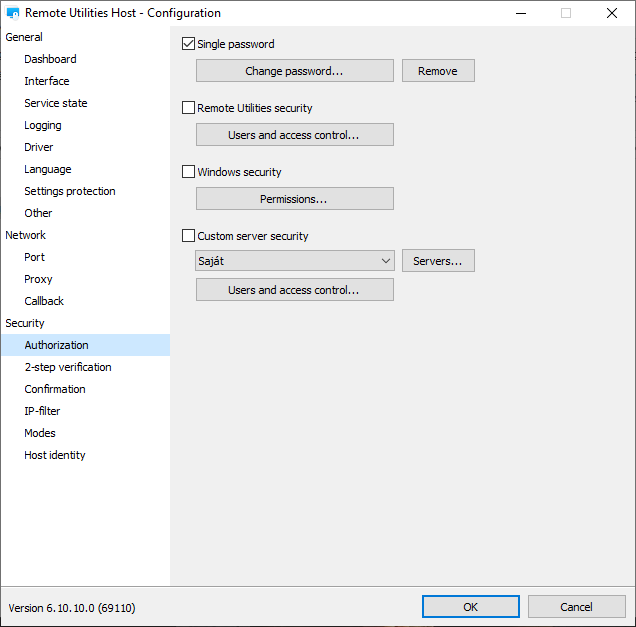Tick the Custom server security checkbox
The height and width of the screenshot is (627, 636).
pyautogui.click(x=188, y=236)
